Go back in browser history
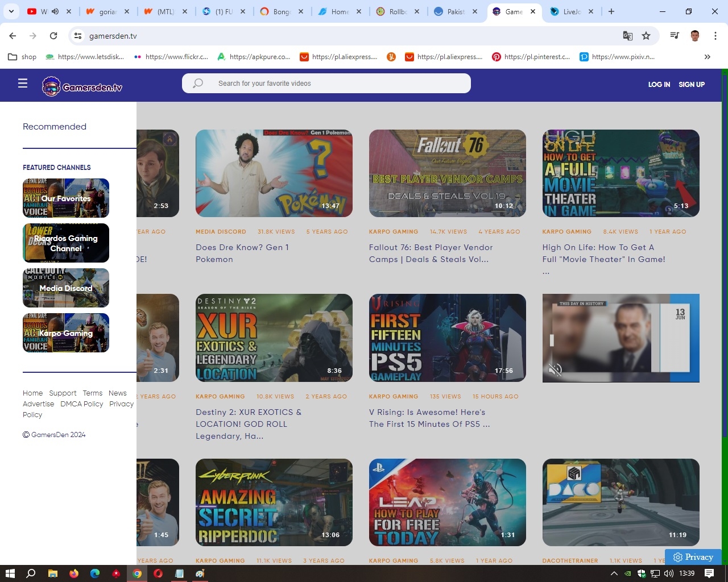 [x=13, y=36]
